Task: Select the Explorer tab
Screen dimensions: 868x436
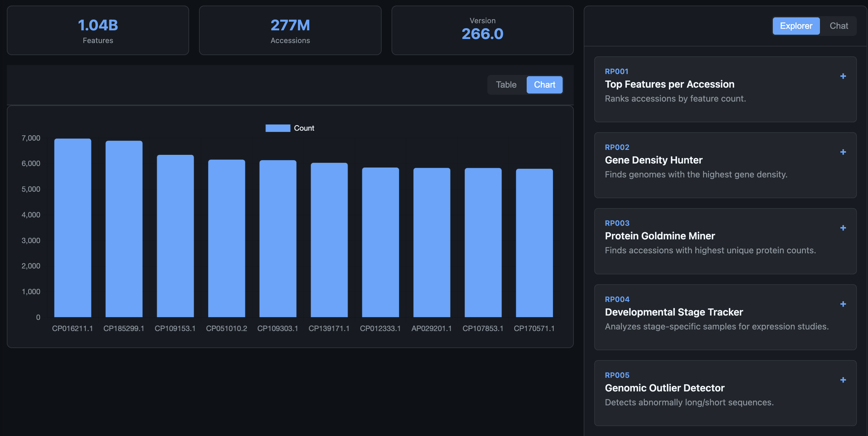Action: coord(795,26)
